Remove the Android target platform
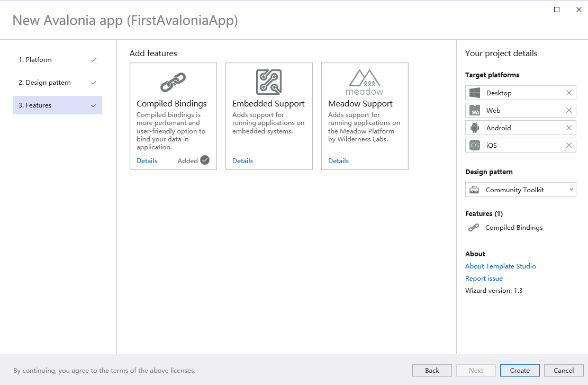The image size is (588, 385). (x=569, y=128)
